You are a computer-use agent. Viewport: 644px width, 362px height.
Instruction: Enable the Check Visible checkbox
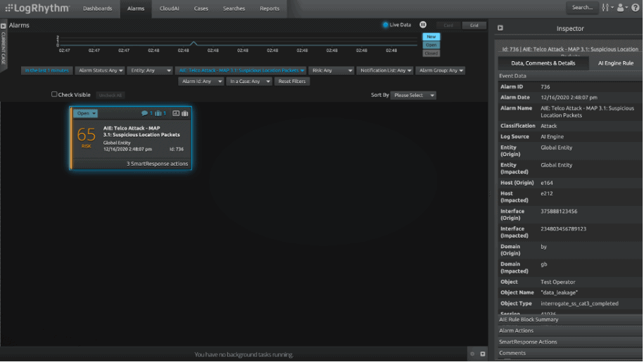54,94
